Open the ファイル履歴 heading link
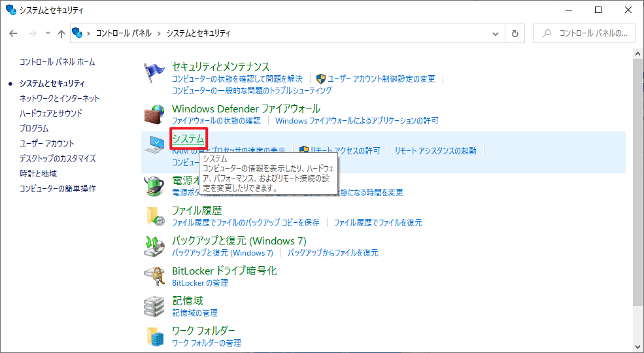 tap(197, 210)
